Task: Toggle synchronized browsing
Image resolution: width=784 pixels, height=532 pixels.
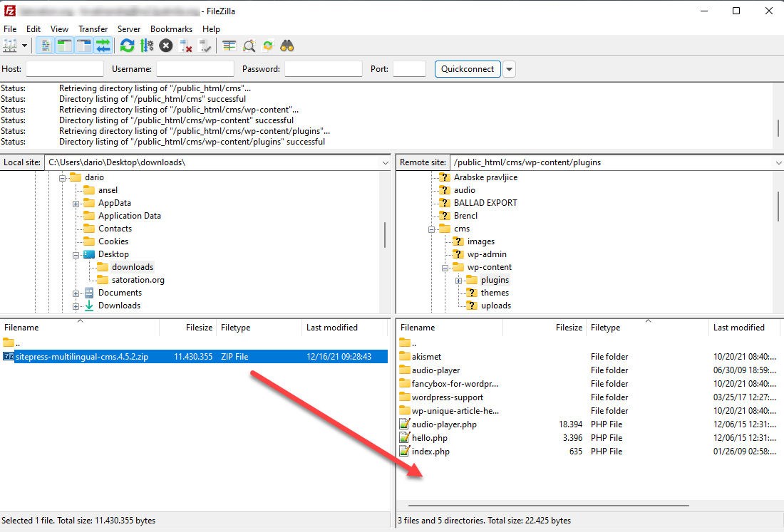Action: click(268, 46)
